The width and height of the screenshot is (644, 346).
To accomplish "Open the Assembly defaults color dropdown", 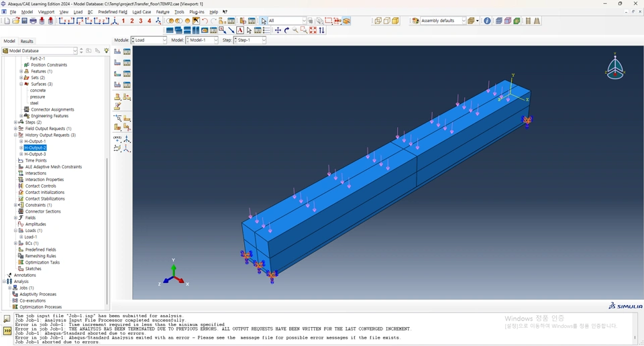I will click(x=443, y=21).
